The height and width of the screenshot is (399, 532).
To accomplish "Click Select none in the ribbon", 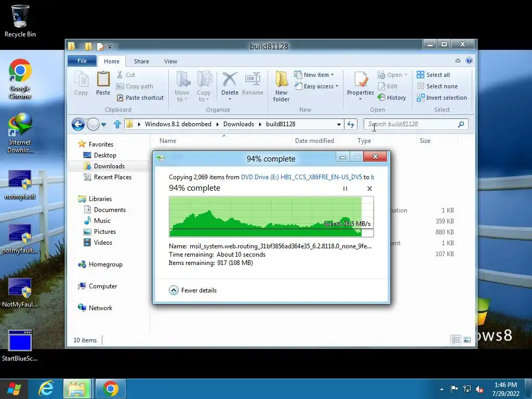I will point(437,86).
